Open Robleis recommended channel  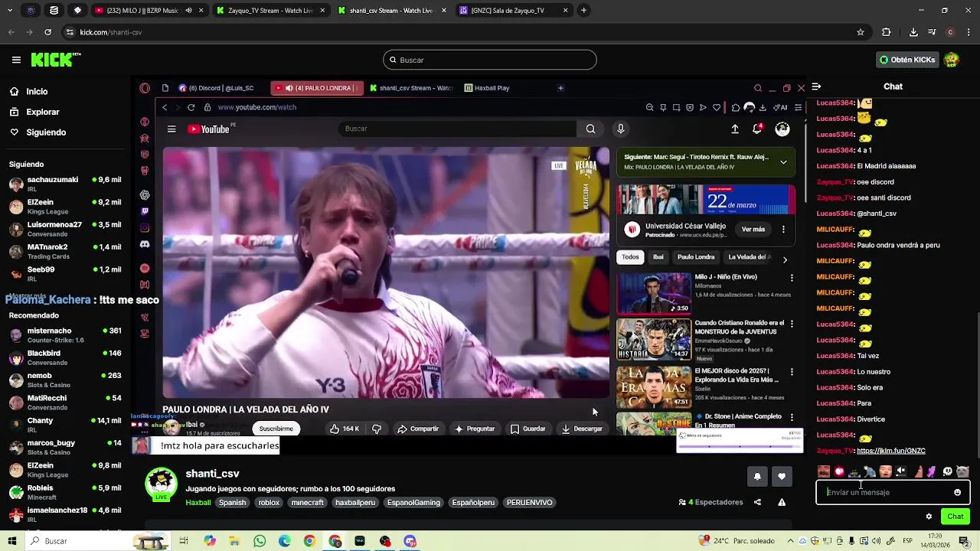65,492
